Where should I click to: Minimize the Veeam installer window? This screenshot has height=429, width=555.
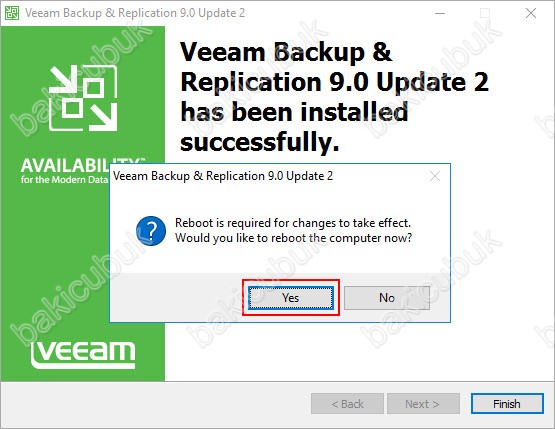pyautogui.click(x=440, y=13)
